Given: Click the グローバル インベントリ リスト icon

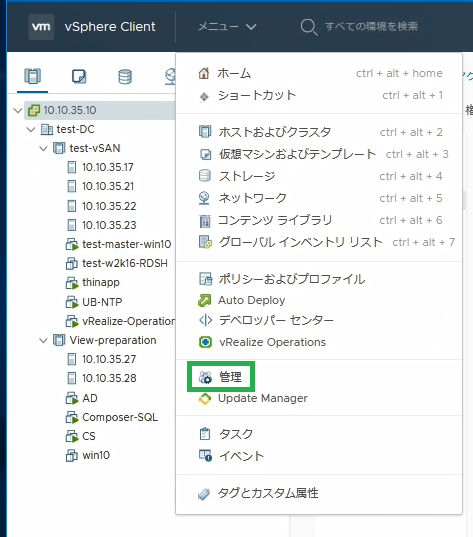Looking at the screenshot, I should click(x=205, y=242).
